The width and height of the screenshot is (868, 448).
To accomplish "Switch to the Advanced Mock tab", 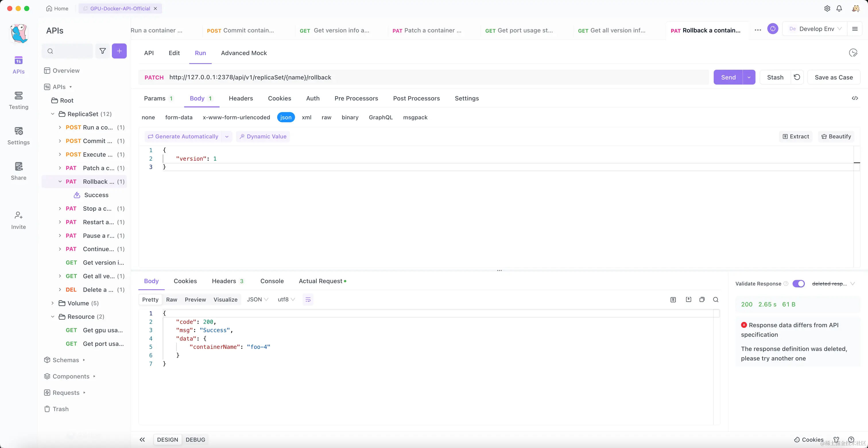I will point(244,53).
